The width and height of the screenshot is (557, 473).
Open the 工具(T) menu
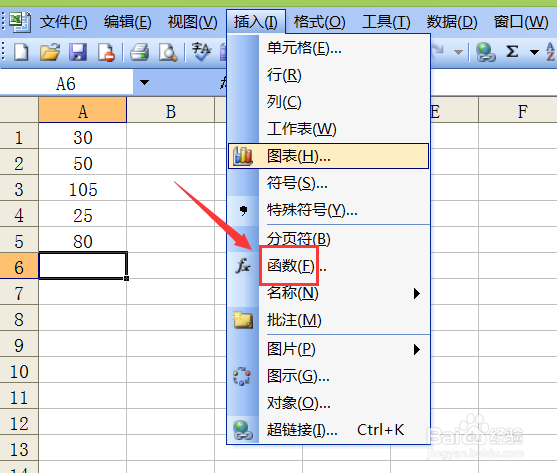[x=386, y=22]
